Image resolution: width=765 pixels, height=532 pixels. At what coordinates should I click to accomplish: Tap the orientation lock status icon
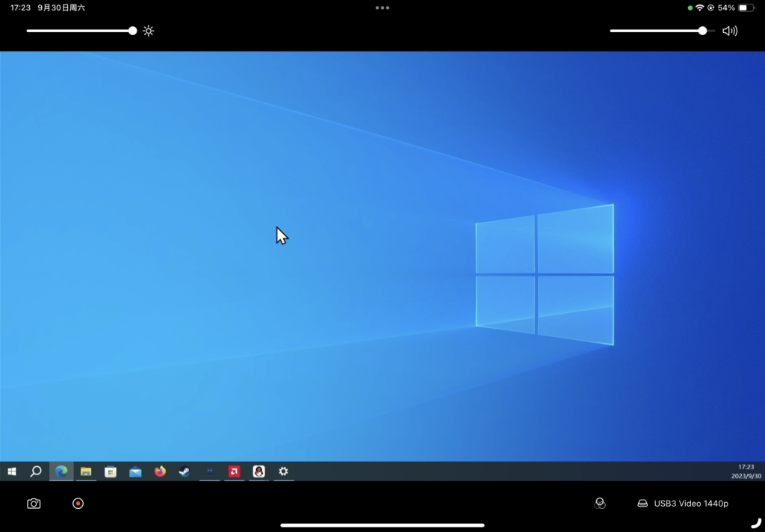point(711,7)
